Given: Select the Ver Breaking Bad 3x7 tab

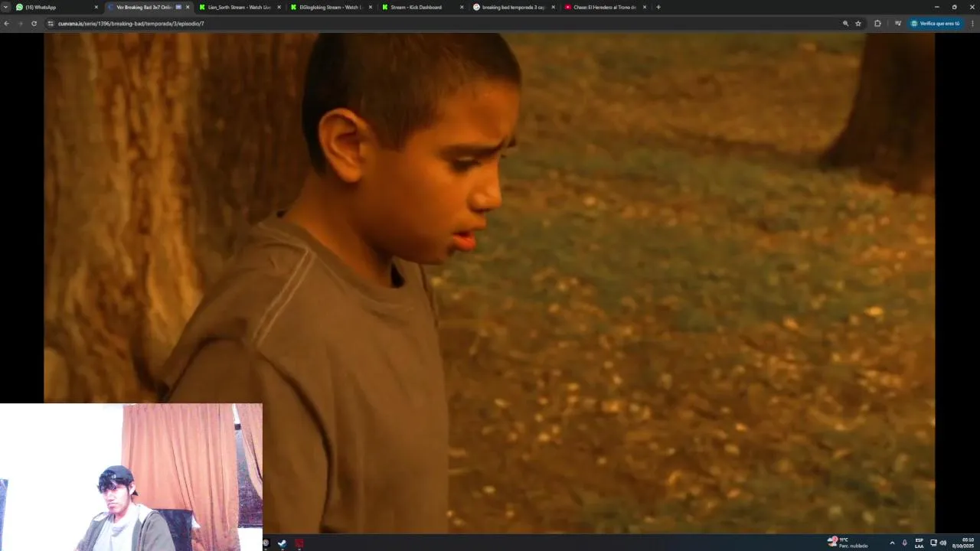Looking at the screenshot, I should (x=149, y=7).
